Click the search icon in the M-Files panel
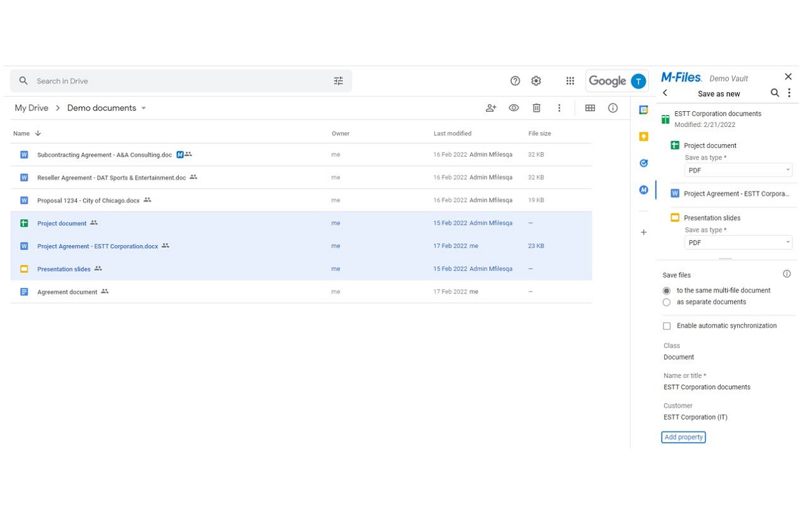The width and height of the screenshot is (812, 508). pos(775,93)
